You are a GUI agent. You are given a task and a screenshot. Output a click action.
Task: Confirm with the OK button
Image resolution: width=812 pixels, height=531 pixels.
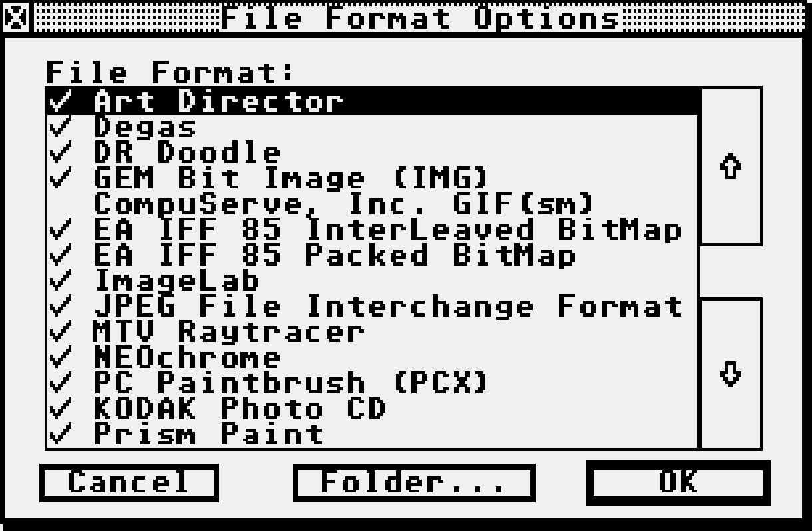click(678, 483)
